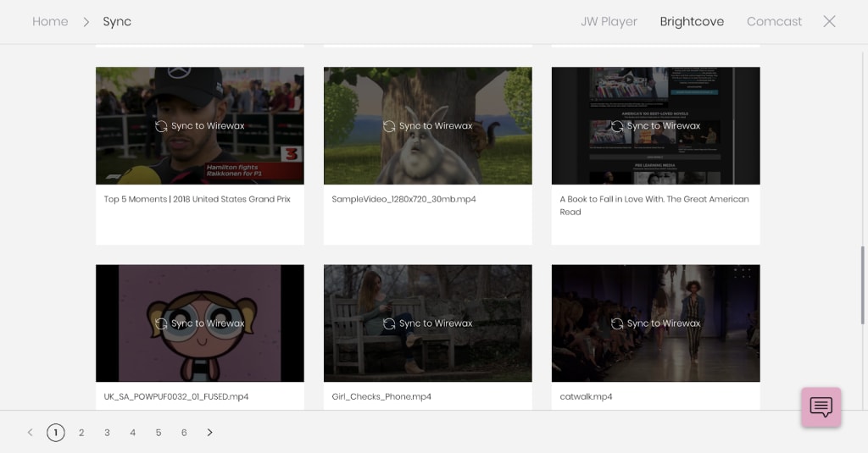Viewport: 868px width, 453px height.
Task: Click breadcrumb chevron separator after Home
Action: [x=86, y=21]
